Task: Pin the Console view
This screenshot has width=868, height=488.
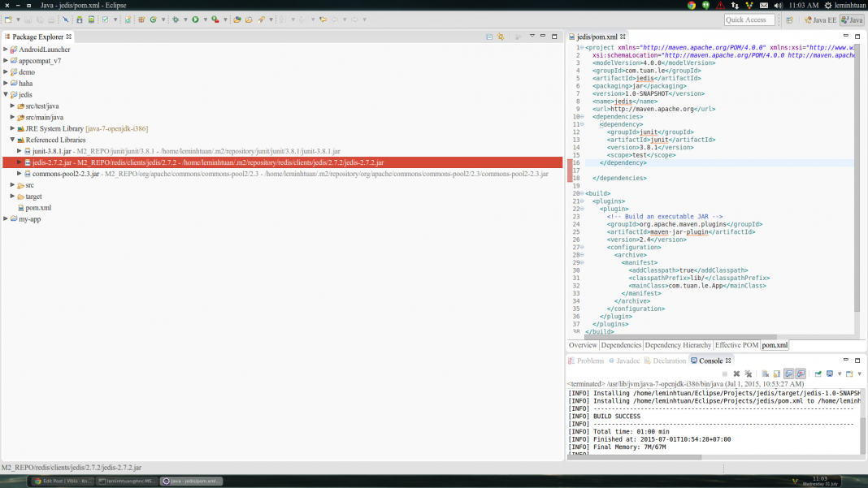Action: 818,374
